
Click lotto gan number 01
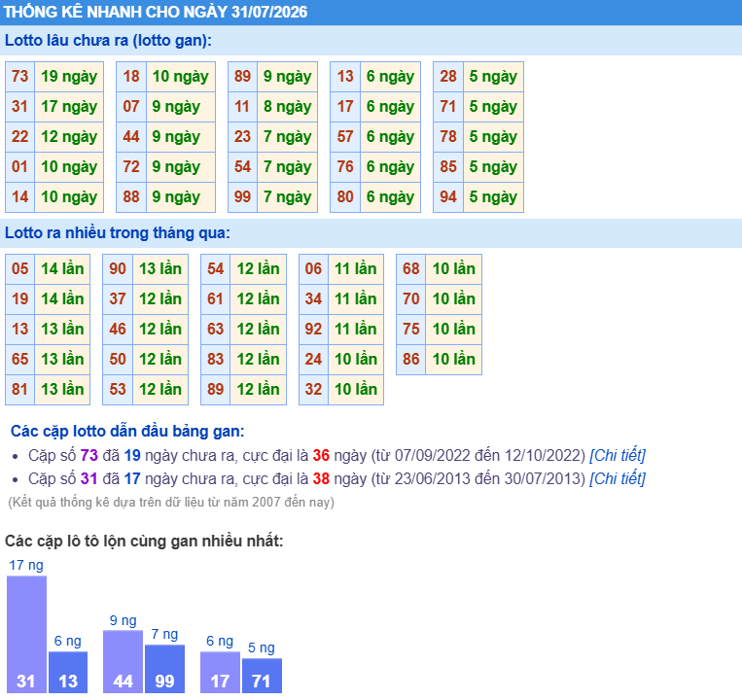point(19,167)
